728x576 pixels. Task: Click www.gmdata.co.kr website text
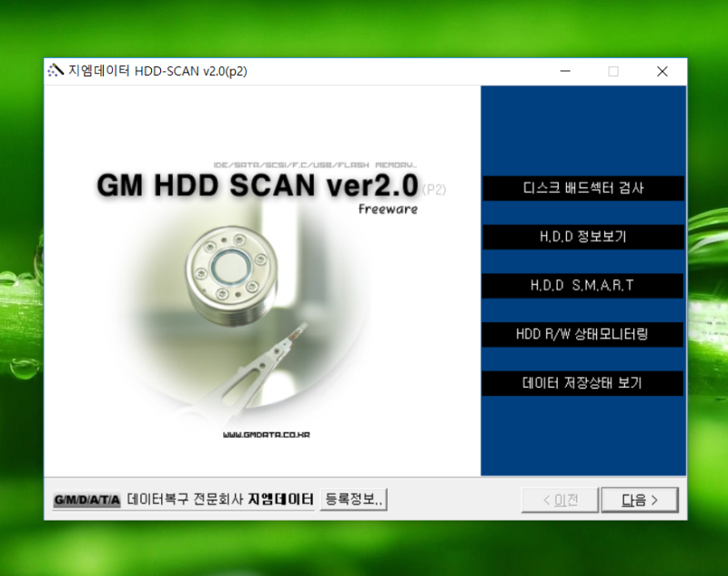[x=266, y=435]
